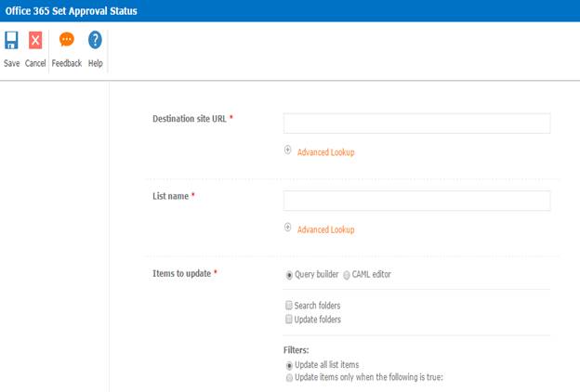Choose Update all list items option

288,365
